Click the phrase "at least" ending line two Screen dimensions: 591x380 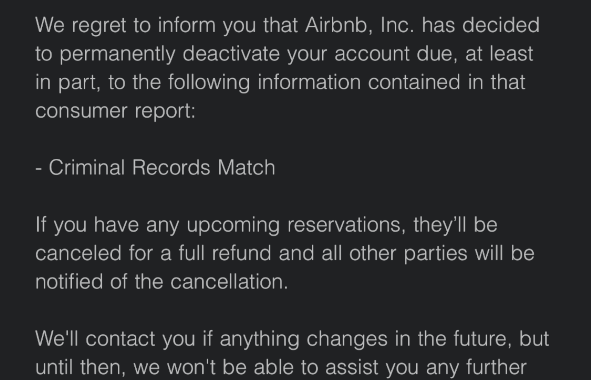click(499, 54)
